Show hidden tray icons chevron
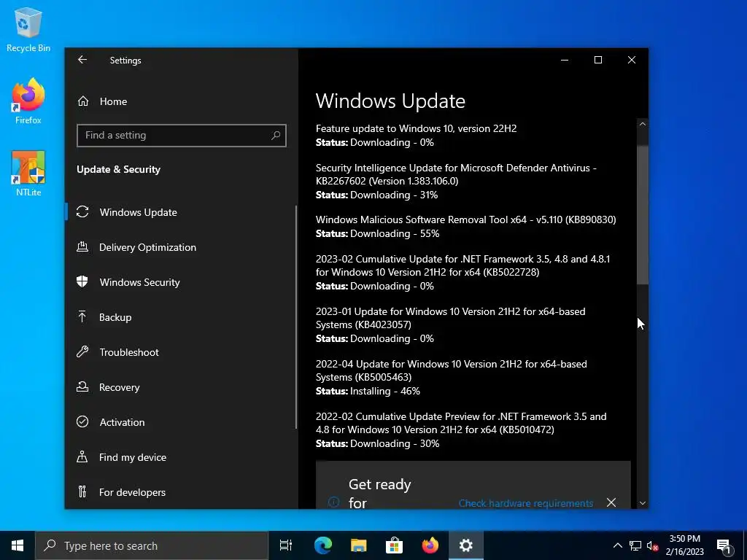The width and height of the screenshot is (747, 560). [x=617, y=545]
